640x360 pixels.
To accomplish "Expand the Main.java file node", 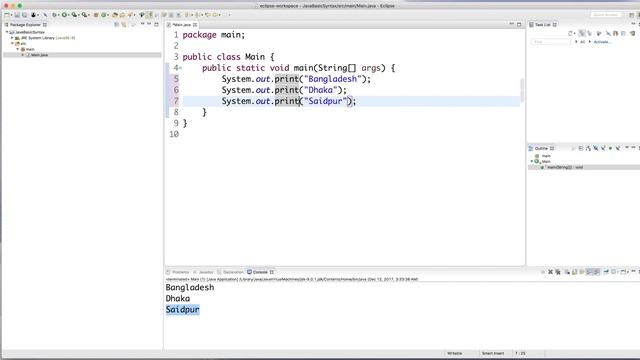I will [x=23, y=55].
